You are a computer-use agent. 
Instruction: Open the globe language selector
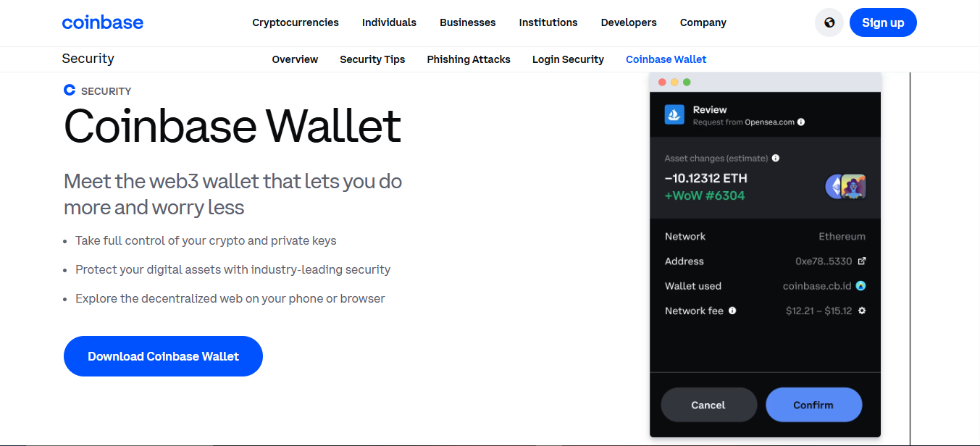pyautogui.click(x=829, y=22)
